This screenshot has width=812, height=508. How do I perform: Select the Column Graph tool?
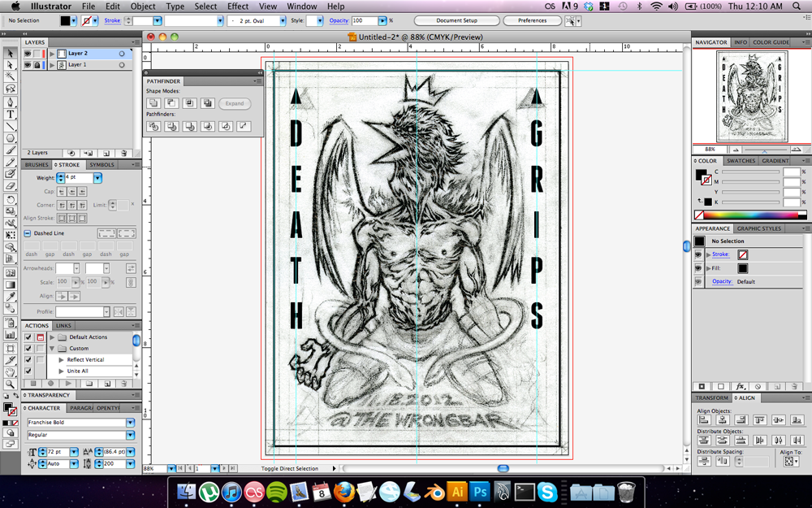coord(11,335)
